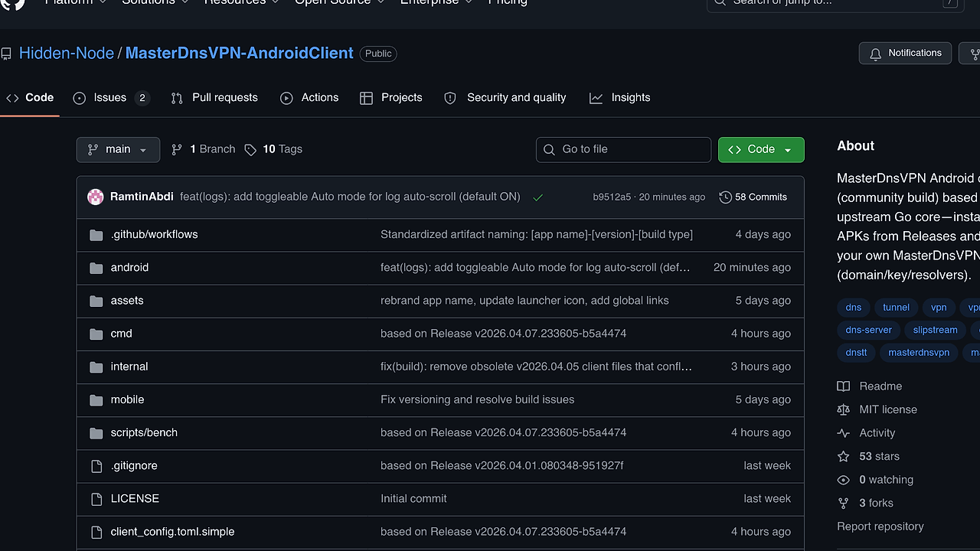The image size is (980, 551).
Task: Click the folder icon beside cmd
Action: (x=96, y=334)
